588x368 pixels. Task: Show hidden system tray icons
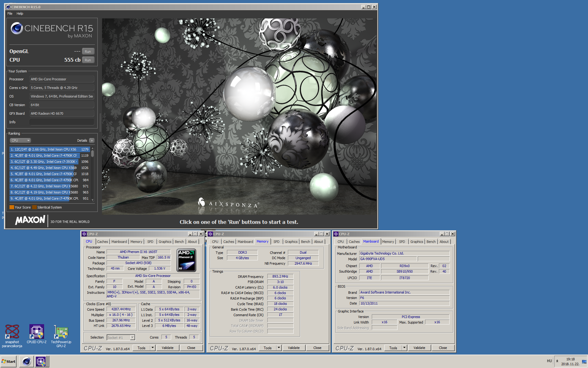coord(557,361)
